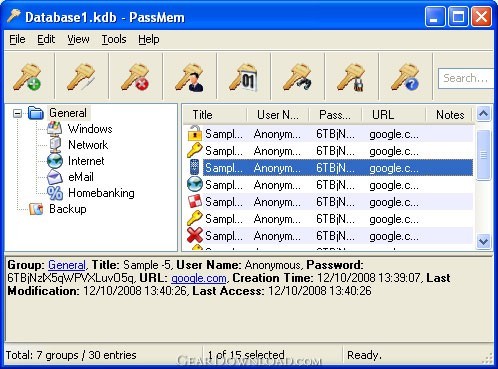
Task: Sort by the Password column header
Action: point(335,115)
